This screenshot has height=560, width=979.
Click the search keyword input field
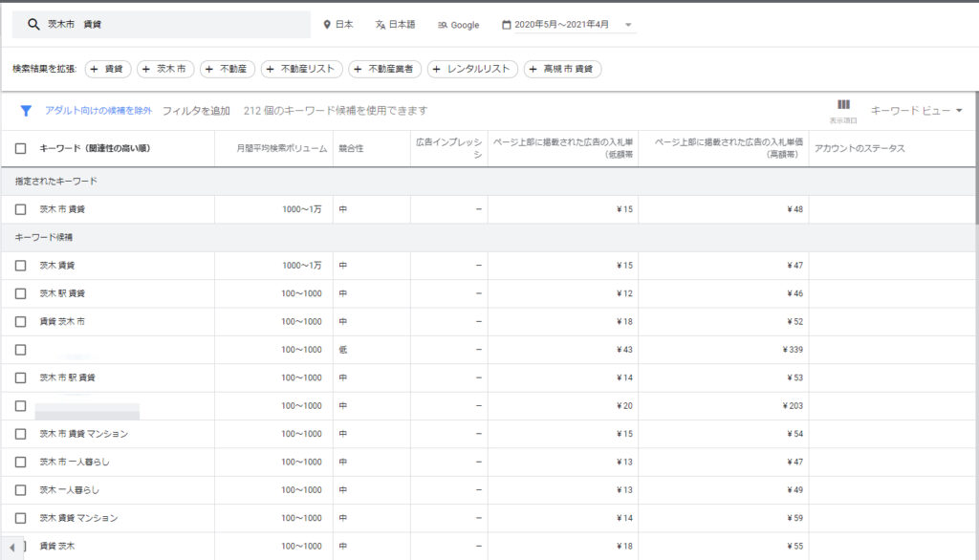172,25
